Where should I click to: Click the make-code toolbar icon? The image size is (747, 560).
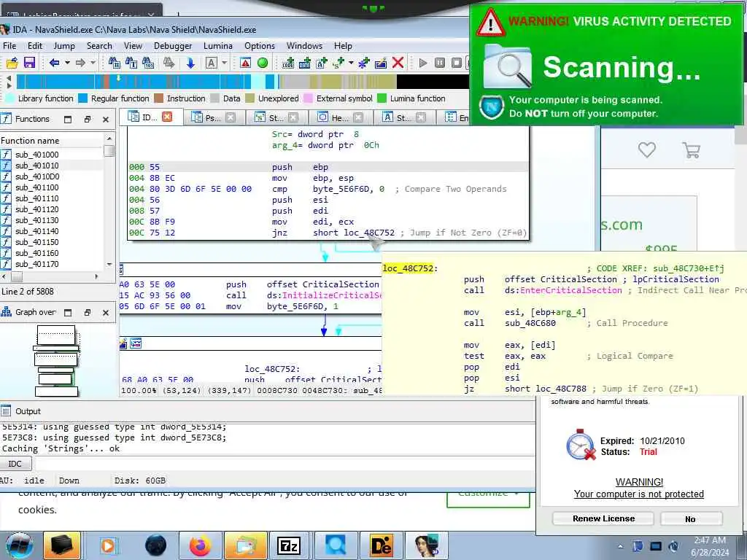point(288,63)
